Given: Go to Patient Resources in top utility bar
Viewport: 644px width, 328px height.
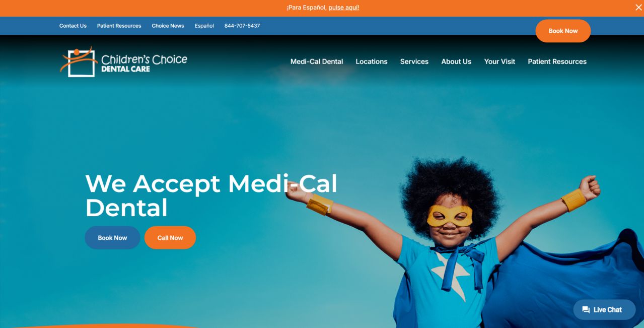Looking at the screenshot, I should (x=119, y=26).
